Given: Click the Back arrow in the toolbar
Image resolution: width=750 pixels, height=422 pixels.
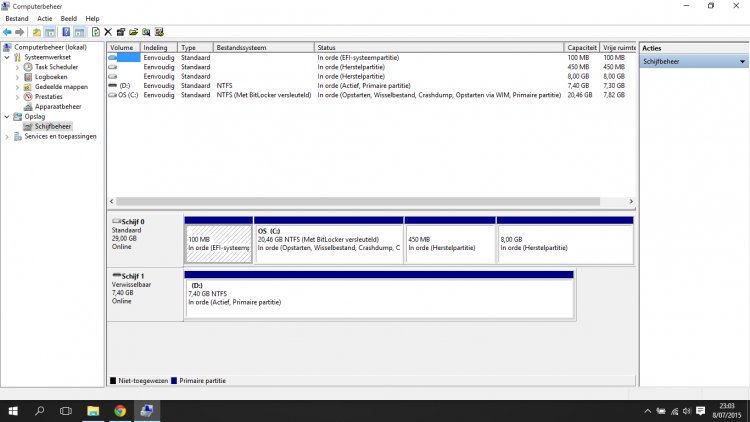Looking at the screenshot, I should (x=7, y=32).
